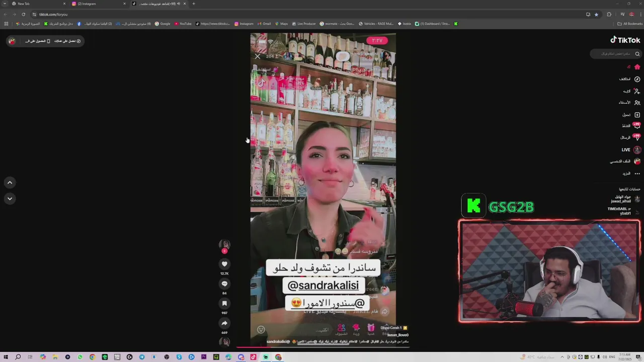Click the @sandrakalisi caption in video
The width and height of the screenshot is (644, 362).
tap(323, 285)
